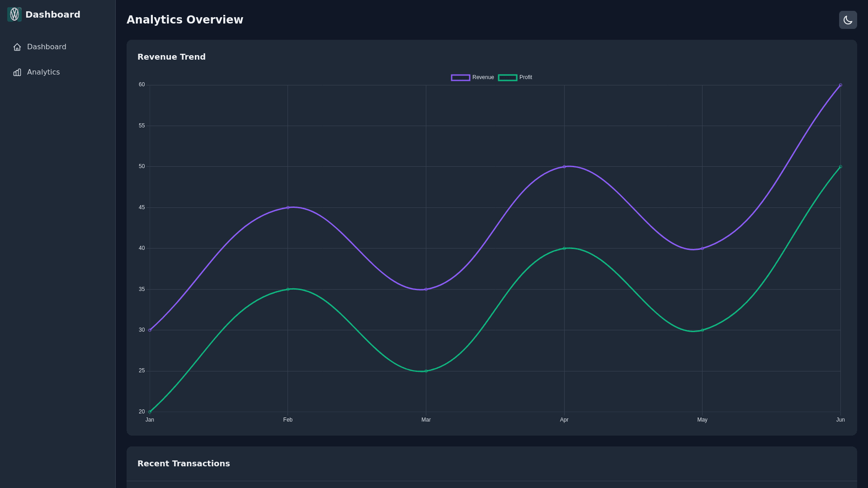The height and width of the screenshot is (488, 868).
Task: Click Profit data point for May
Action: (x=702, y=330)
